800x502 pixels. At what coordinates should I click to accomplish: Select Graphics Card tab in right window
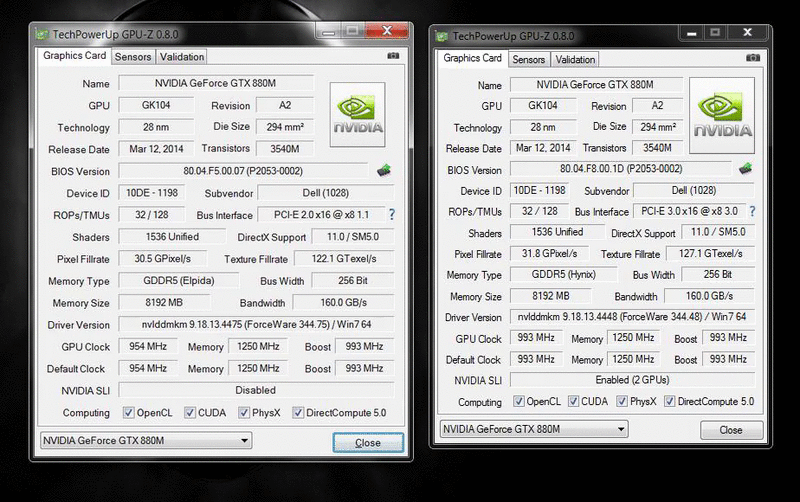pos(472,58)
